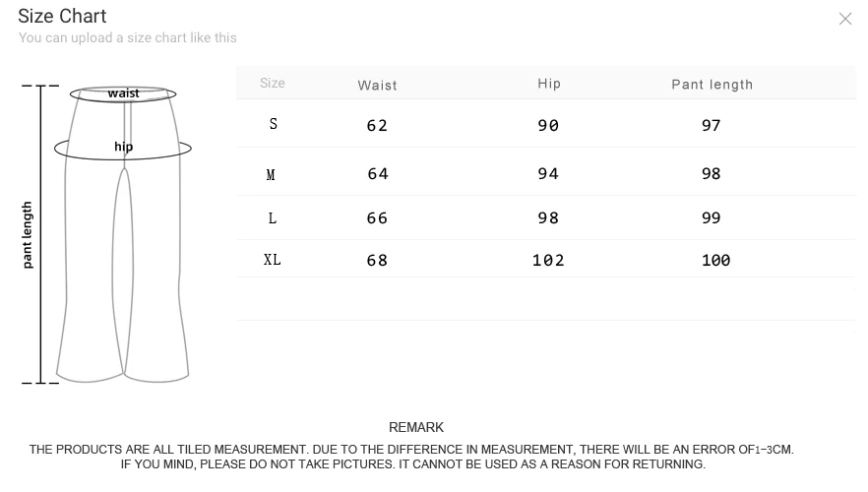This screenshot has height=492, width=868.
Task: Click the XL size row label
Action: click(273, 260)
